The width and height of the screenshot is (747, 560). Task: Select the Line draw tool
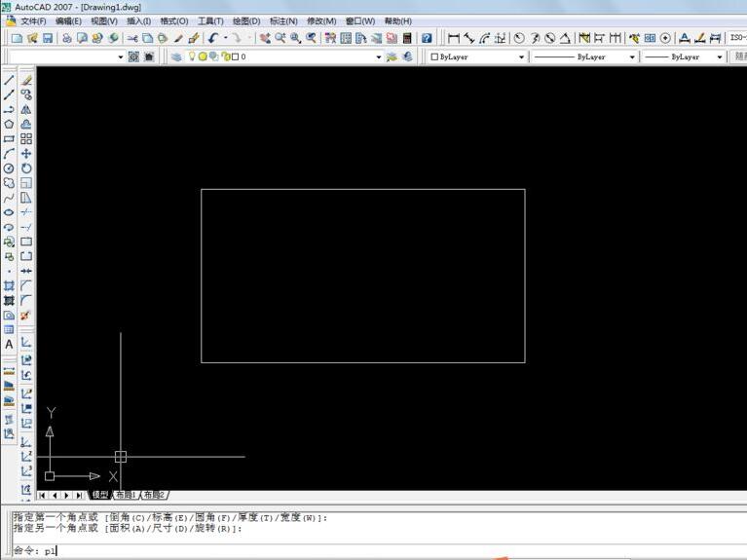[x=9, y=80]
